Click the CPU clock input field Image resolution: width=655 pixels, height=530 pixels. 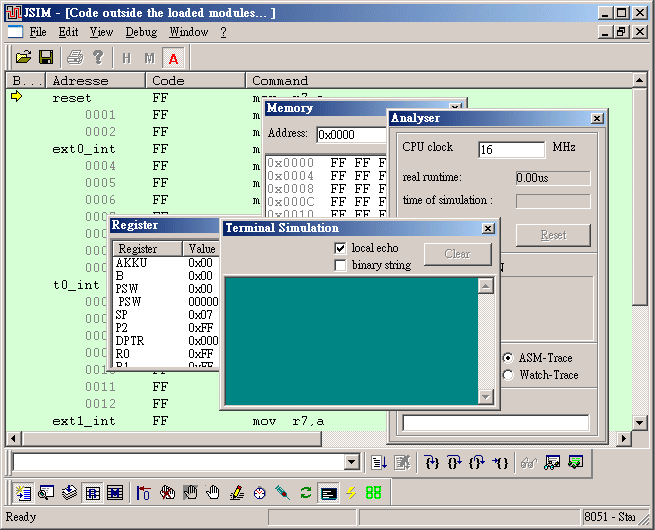coord(511,150)
